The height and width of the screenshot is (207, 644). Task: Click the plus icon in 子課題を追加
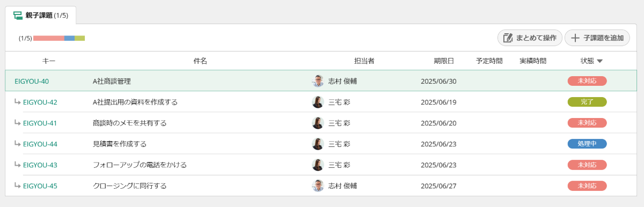[575, 38]
